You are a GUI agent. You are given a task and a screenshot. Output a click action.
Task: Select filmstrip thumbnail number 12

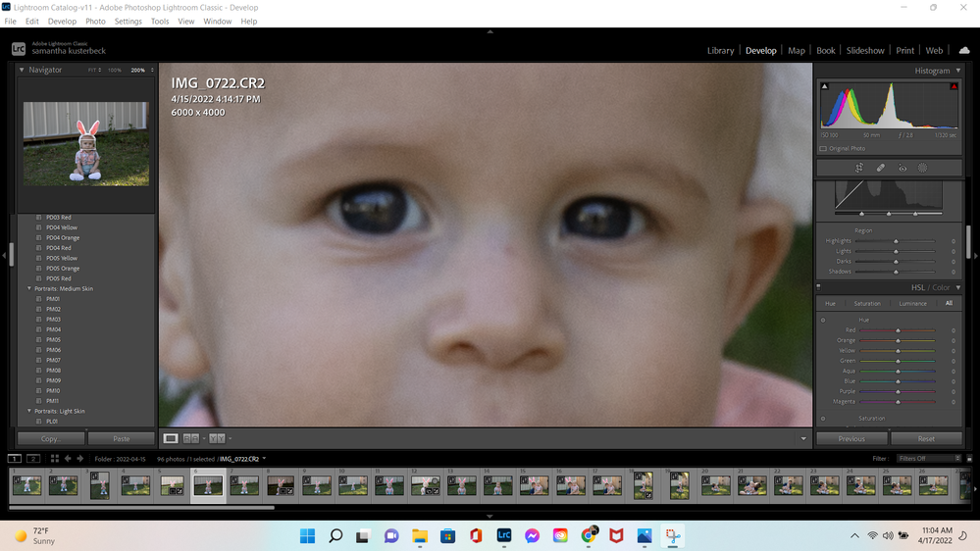425,485
